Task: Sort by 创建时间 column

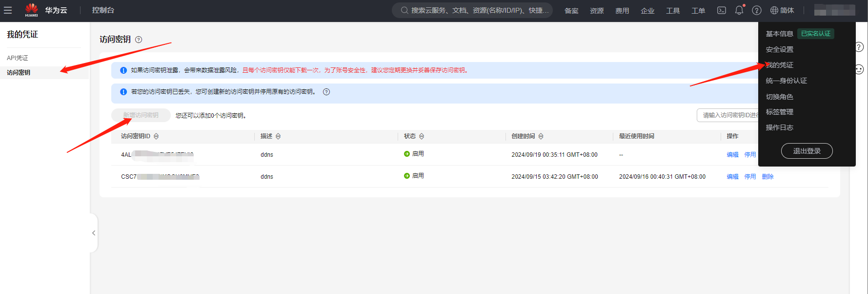Action: [541, 136]
